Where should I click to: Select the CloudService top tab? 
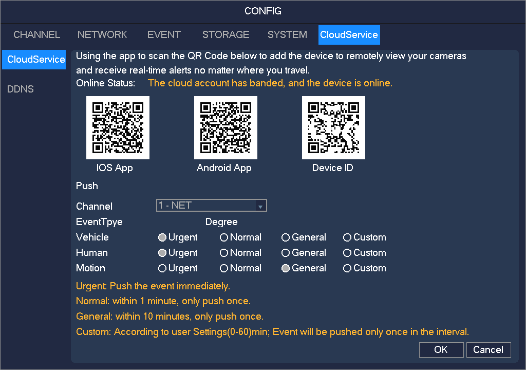(x=349, y=35)
